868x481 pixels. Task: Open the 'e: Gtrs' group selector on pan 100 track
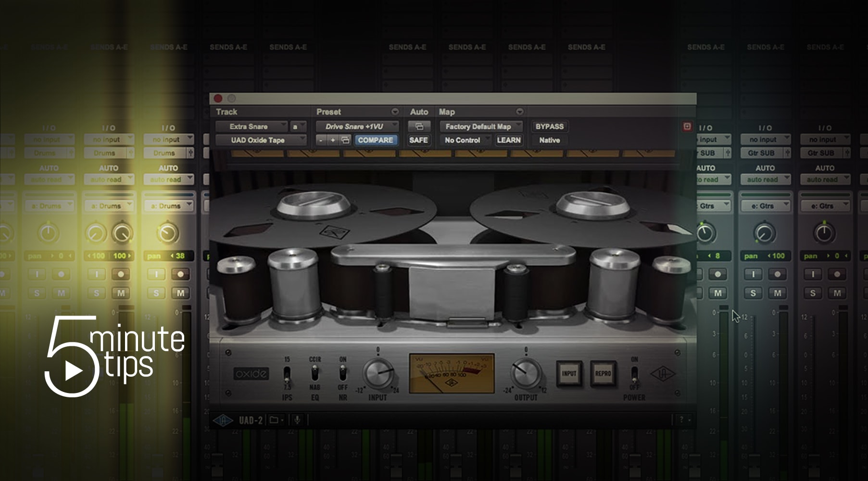766,206
